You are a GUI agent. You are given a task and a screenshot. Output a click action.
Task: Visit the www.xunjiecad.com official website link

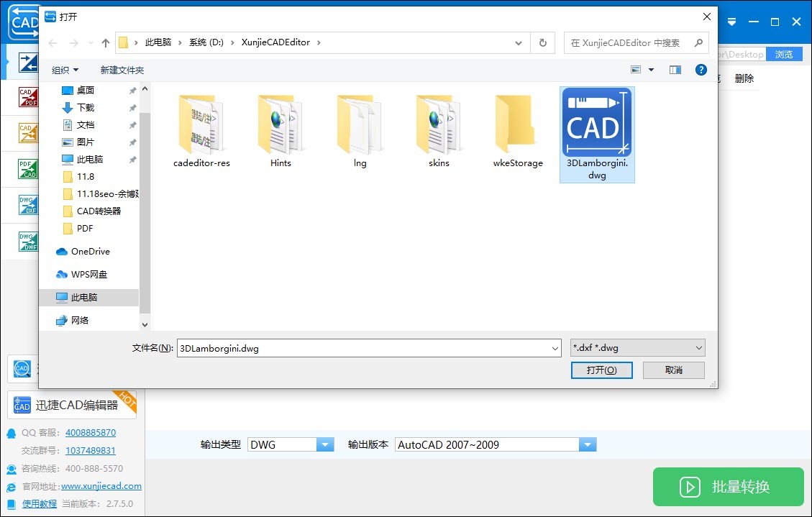(101, 485)
